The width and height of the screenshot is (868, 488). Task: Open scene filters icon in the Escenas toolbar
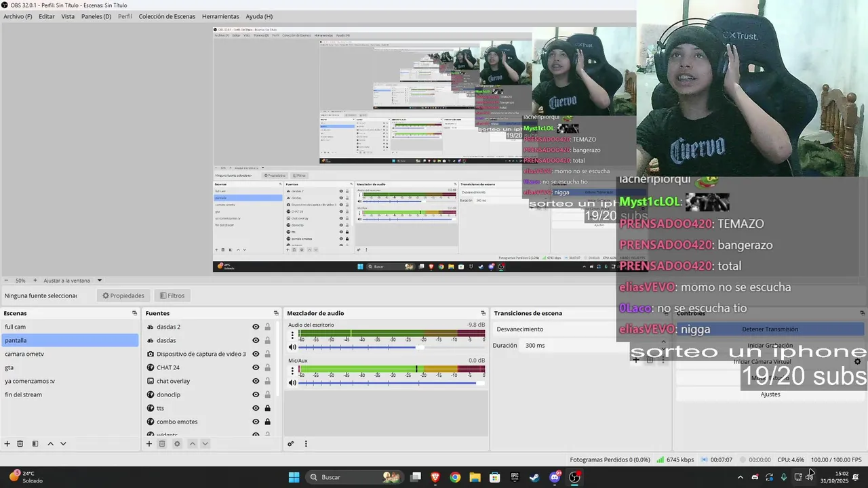[x=35, y=444]
